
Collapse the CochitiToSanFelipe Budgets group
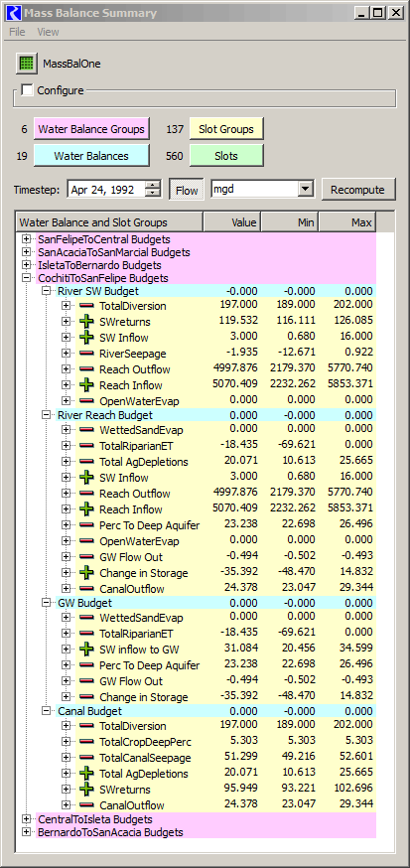point(26,278)
